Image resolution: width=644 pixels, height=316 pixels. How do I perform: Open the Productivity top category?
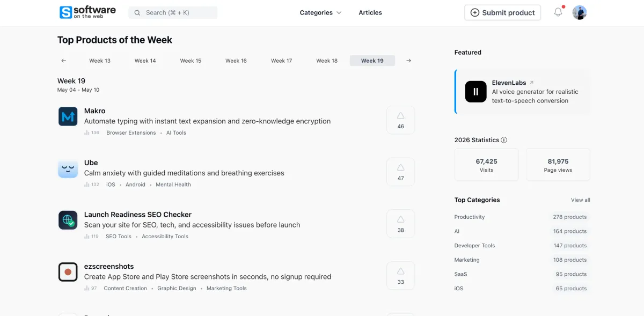[x=470, y=217]
